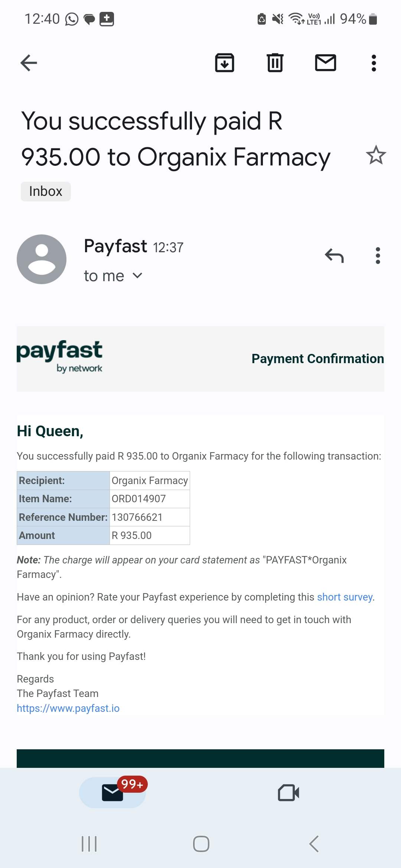Star this Payfast email
The image size is (401, 868).
coord(376,155)
